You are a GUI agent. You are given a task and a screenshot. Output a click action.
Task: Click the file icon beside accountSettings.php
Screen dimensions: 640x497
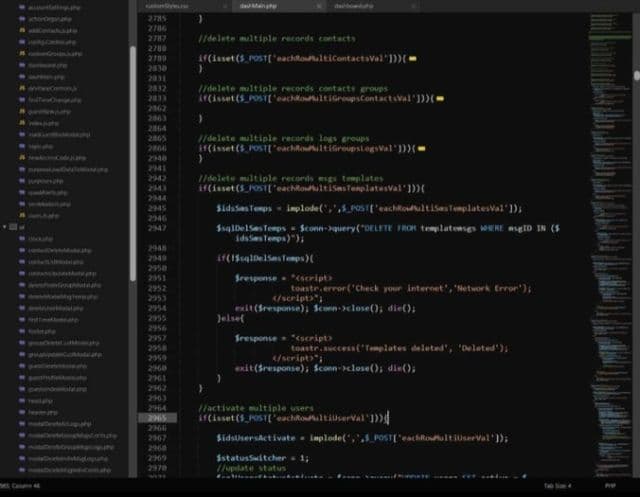[x=21, y=5]
